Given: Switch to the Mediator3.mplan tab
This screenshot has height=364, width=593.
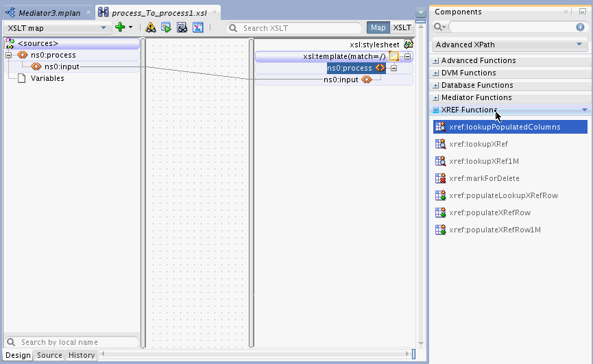Looking at the screenshot, I should coord(49,13).
